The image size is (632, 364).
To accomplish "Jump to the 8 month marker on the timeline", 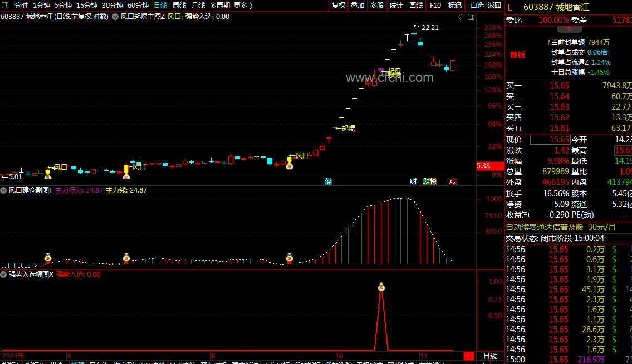I will (69, 356).
